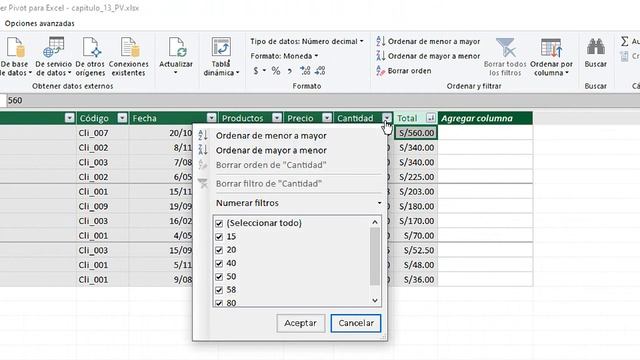Uncheck the 50 filter value
This screenshot has height=360, width=640.
coord(219,277)
